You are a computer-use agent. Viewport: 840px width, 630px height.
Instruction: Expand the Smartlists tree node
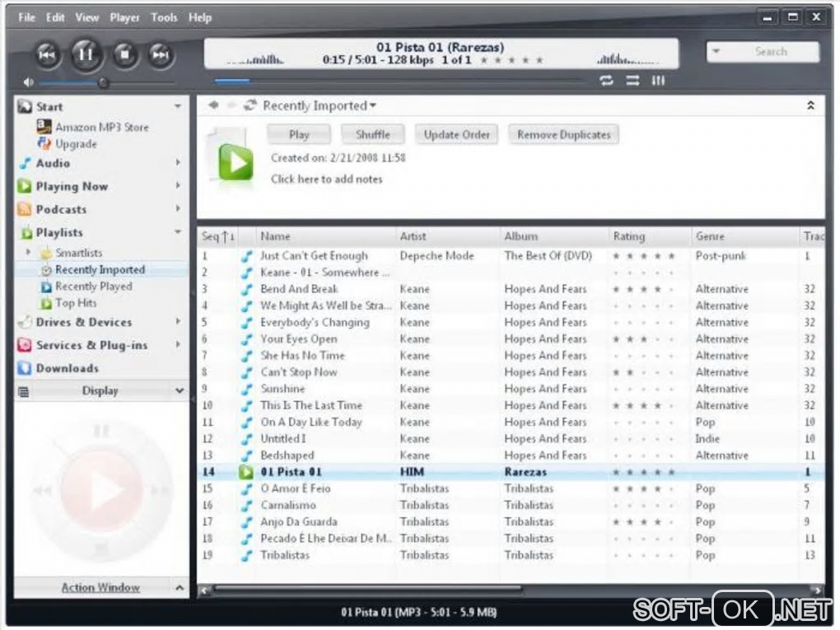click(28, 252)
